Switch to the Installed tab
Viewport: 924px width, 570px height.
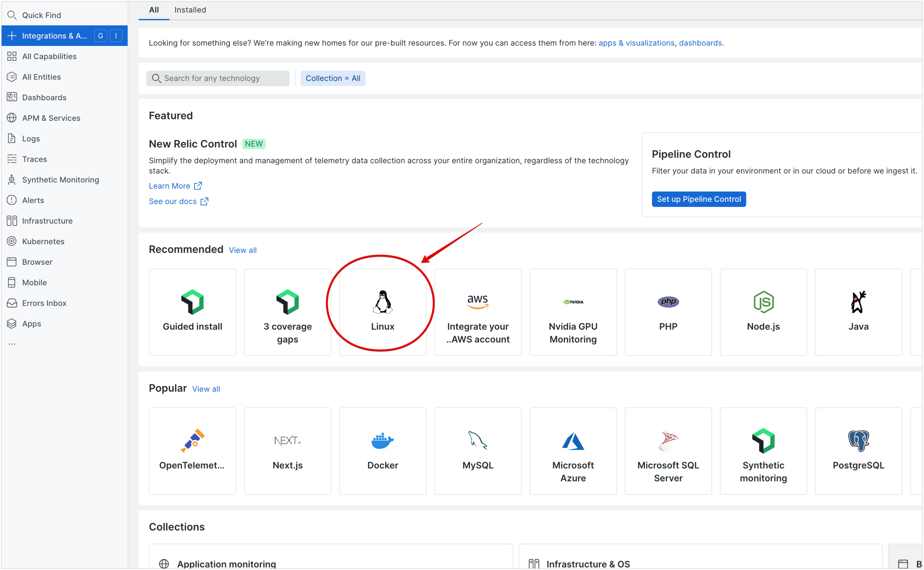point(190,10)
